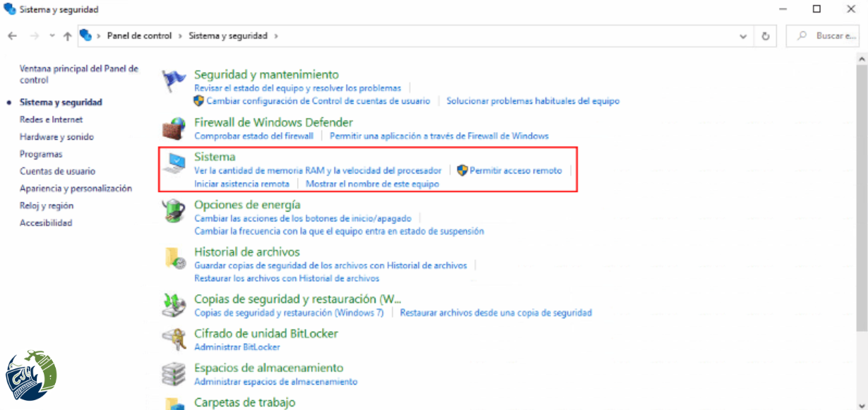
Task: Open the Sistema heading link
Action: tap(215, 157)
